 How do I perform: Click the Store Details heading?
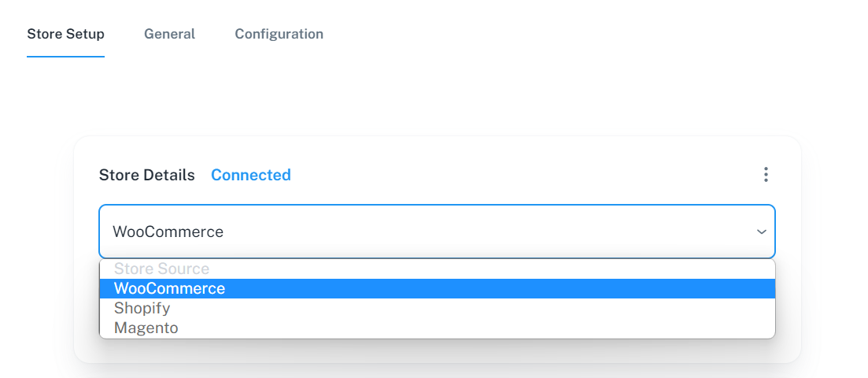[147, 175]
